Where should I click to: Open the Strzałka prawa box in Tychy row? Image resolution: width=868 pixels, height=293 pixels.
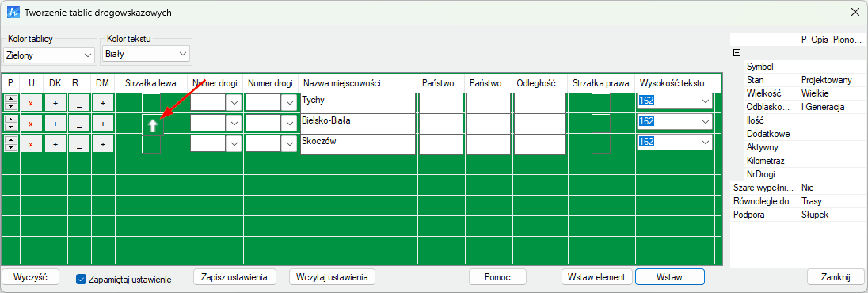[x=601, y=103]
